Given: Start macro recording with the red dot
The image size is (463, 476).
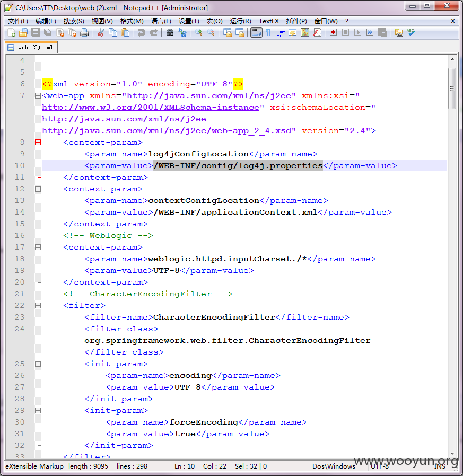Looking at the screenshot, I should 333,32.
